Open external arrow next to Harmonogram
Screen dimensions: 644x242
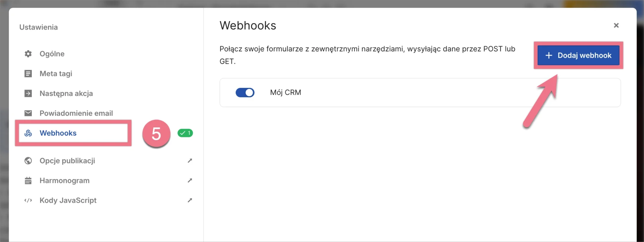(x=190, y=181)
